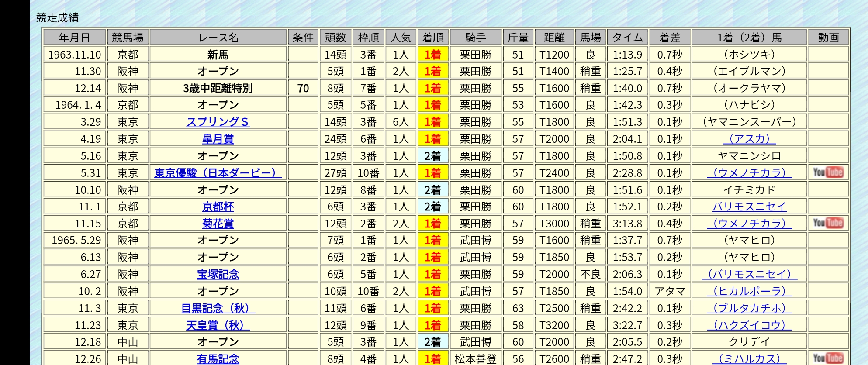Open the (アスカ) horse link
The width and height of the screenshot is (868, 365).
point(749,139)
